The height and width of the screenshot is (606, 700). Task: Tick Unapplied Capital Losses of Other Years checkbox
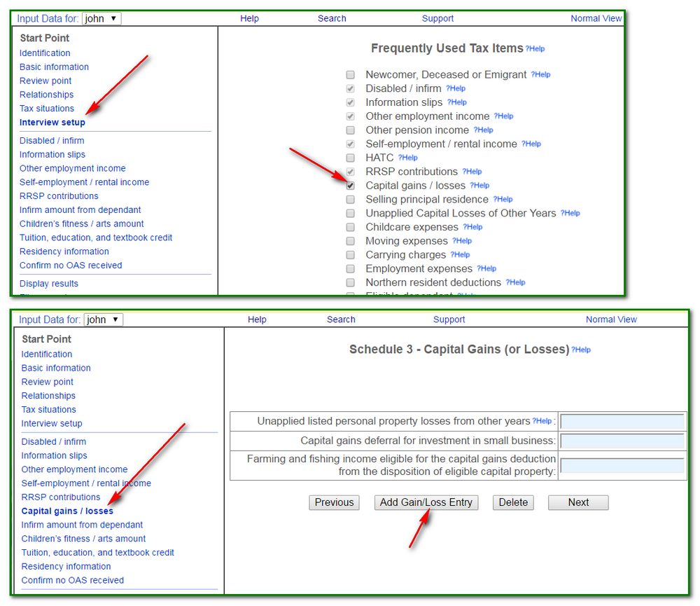(x=351, y=213)
